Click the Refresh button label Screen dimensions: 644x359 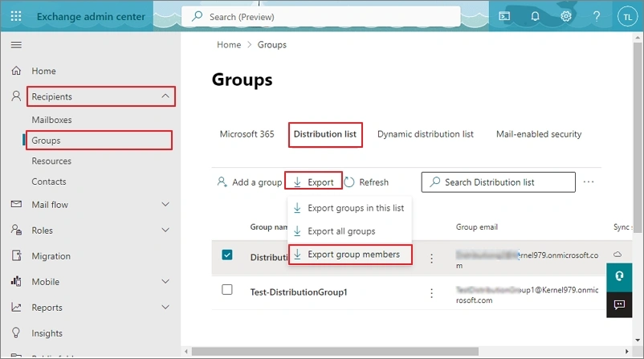(373, 182)
